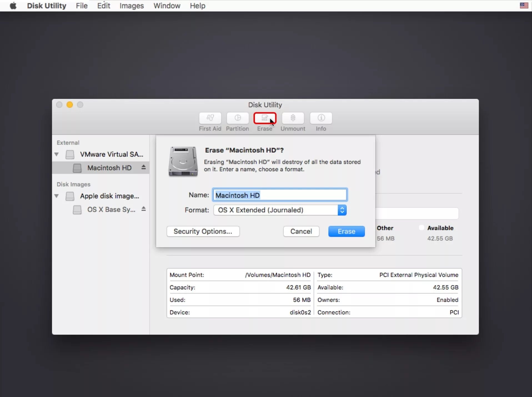This screenshot has height=397, width=532.
Task: Select OS X Base Sy... in the sidebar
Action: coord(101,209)
